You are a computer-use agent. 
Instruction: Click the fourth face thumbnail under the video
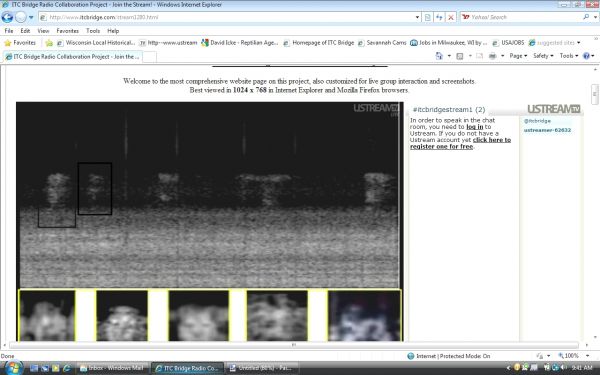[277, 316]
